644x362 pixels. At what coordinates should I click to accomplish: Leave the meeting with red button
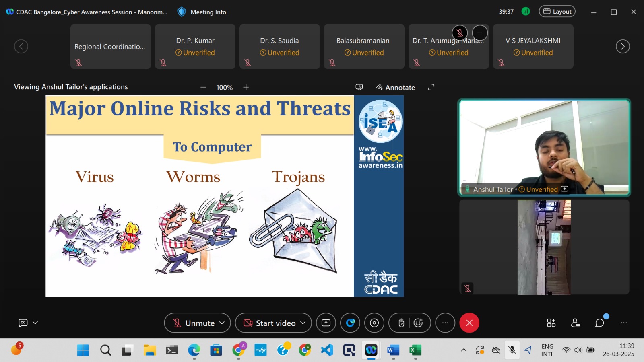click(x=469, y=323)
